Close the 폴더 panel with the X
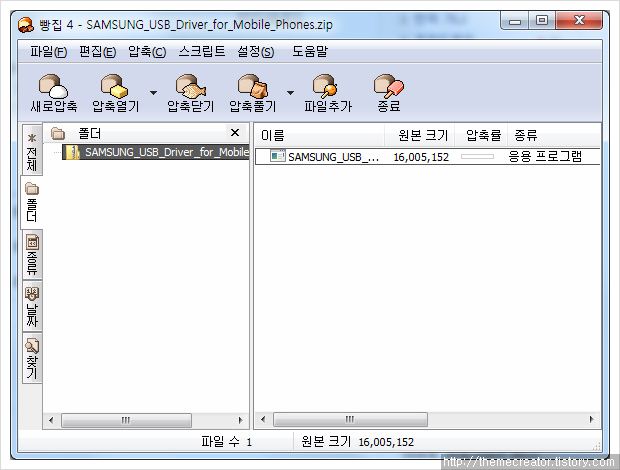The height and width of the screenshot is (470, 620). point(235,133)
